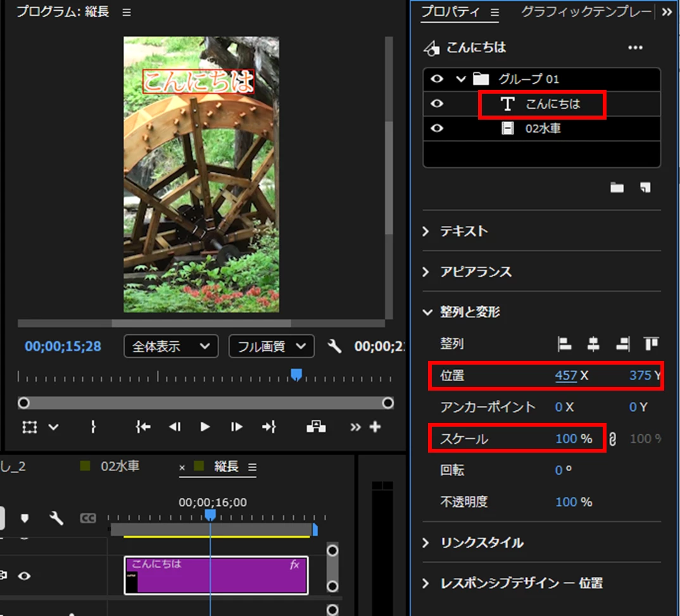The height and width of the screenshot is (616, 680).
Task: Step back one frame
Action: coord(174,427)
